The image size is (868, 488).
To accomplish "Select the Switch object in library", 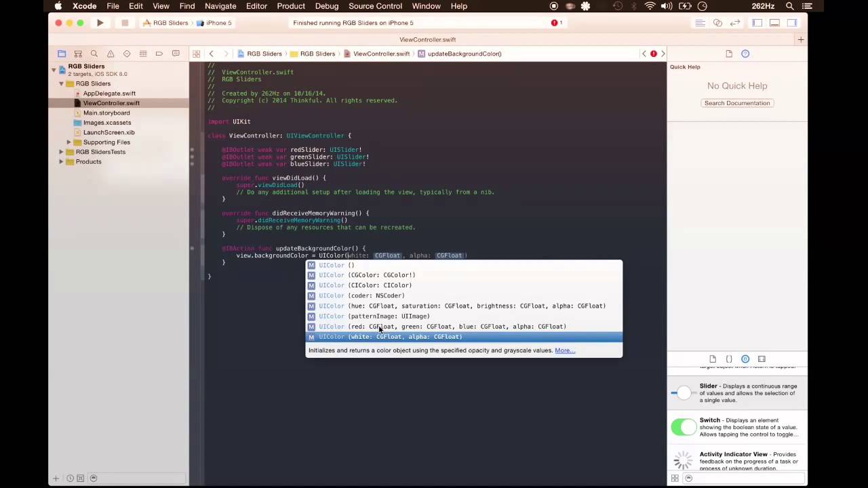I will tap(737, 427).
